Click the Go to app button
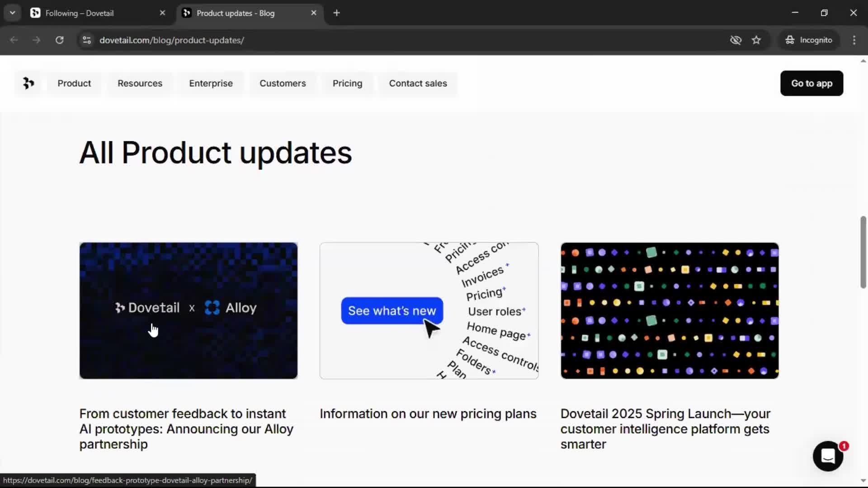 811,84
